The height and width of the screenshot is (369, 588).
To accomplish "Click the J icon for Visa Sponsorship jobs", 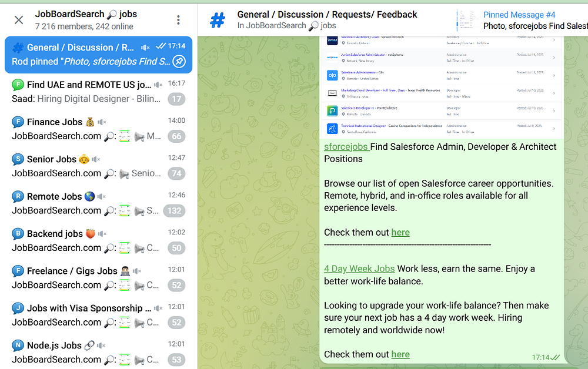I will (x=18, y=308).
